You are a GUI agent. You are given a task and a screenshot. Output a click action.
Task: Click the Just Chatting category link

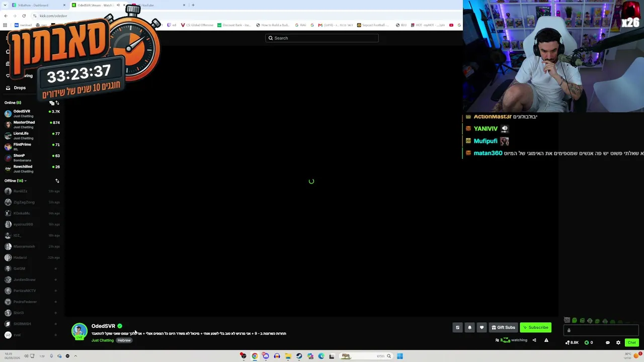(x=103, y=340)
